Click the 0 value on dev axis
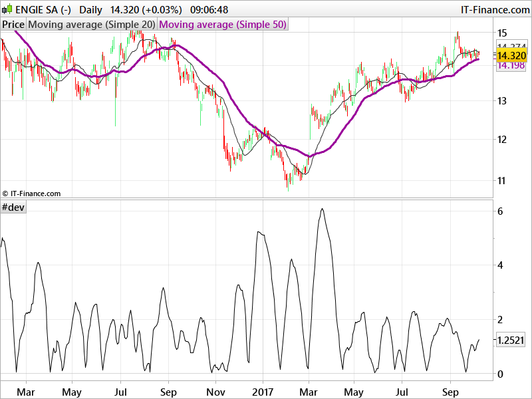This screenshot has width=532, height=399. click(500, 374)
